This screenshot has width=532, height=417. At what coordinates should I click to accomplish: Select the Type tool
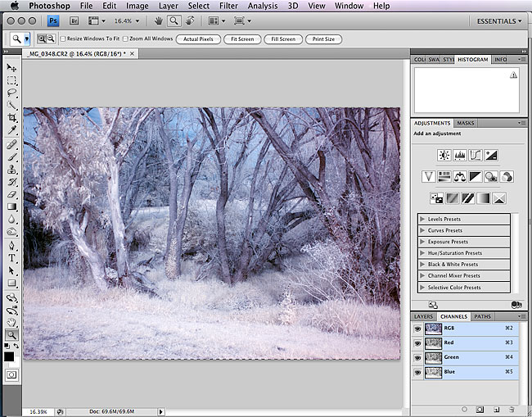(x=12, y=257)
